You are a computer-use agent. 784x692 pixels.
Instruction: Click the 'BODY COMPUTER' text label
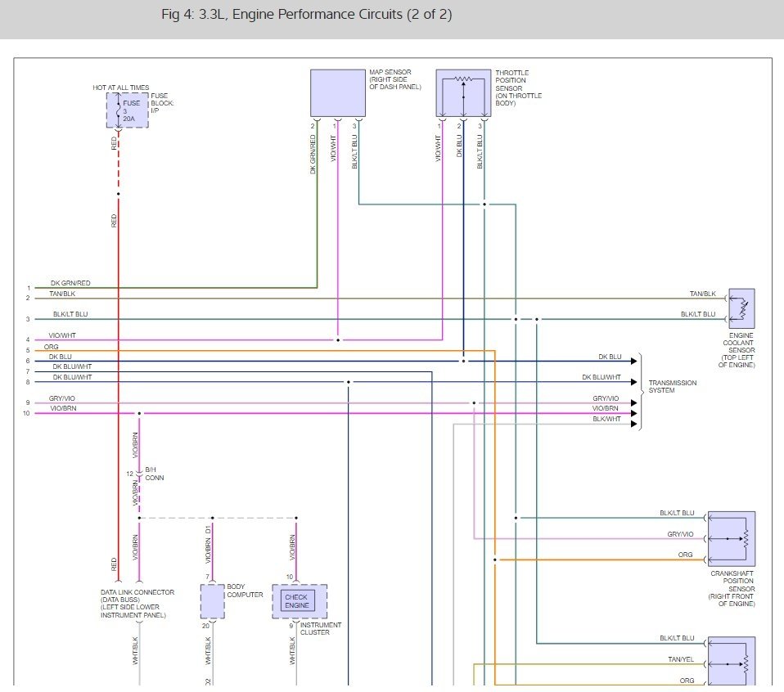point(245,591)
